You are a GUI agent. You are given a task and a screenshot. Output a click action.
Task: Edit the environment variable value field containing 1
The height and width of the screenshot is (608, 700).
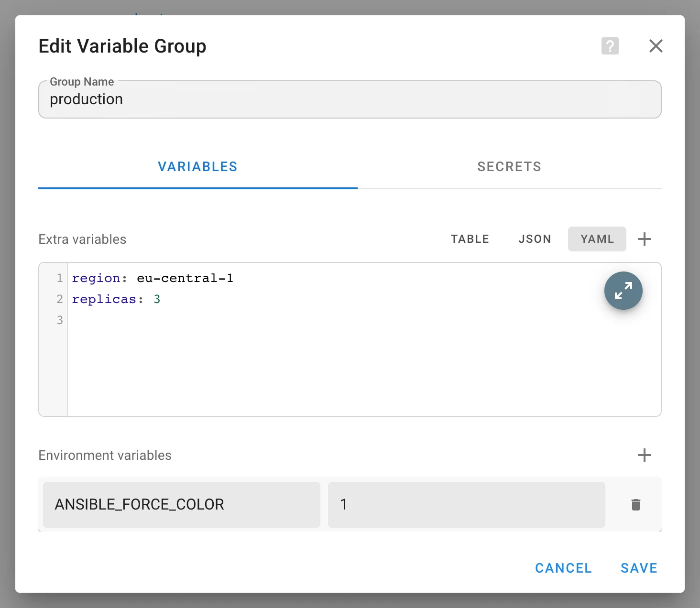click(466, 505)
